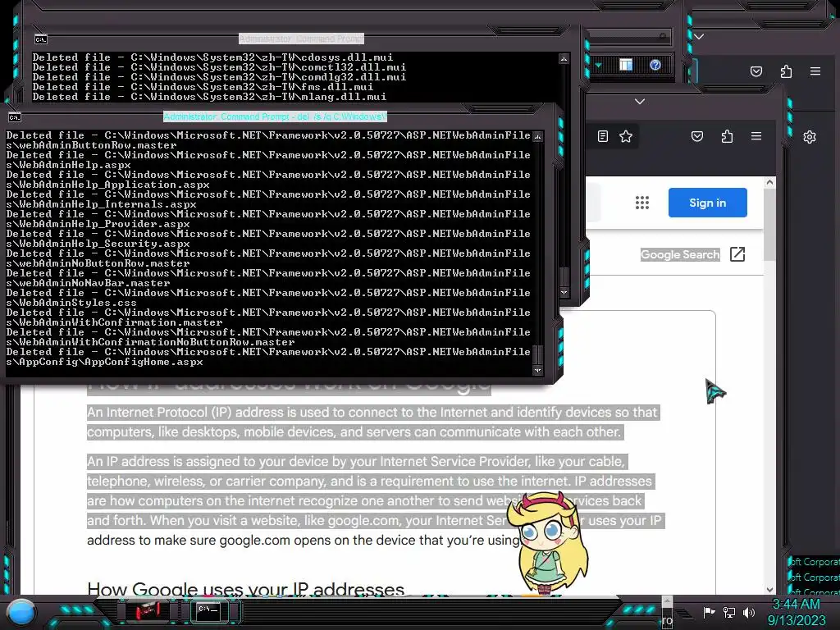Toggle the Explorer preview pane icon
Screen dimensions: 840x630
pos(626,65)
